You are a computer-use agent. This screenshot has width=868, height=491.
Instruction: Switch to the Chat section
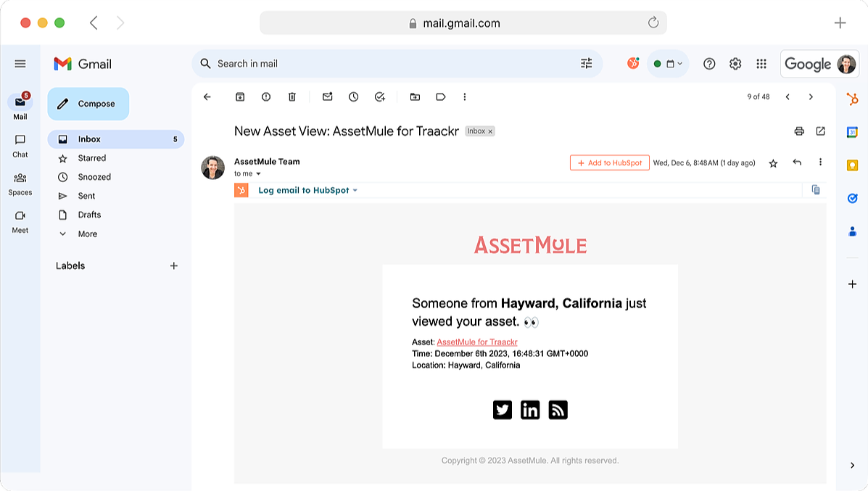coord(20,145)
